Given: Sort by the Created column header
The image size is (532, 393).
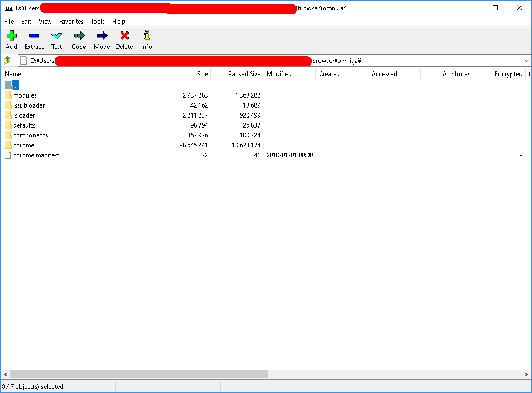Looking at the screenshot, I should (x=342, y=74).
